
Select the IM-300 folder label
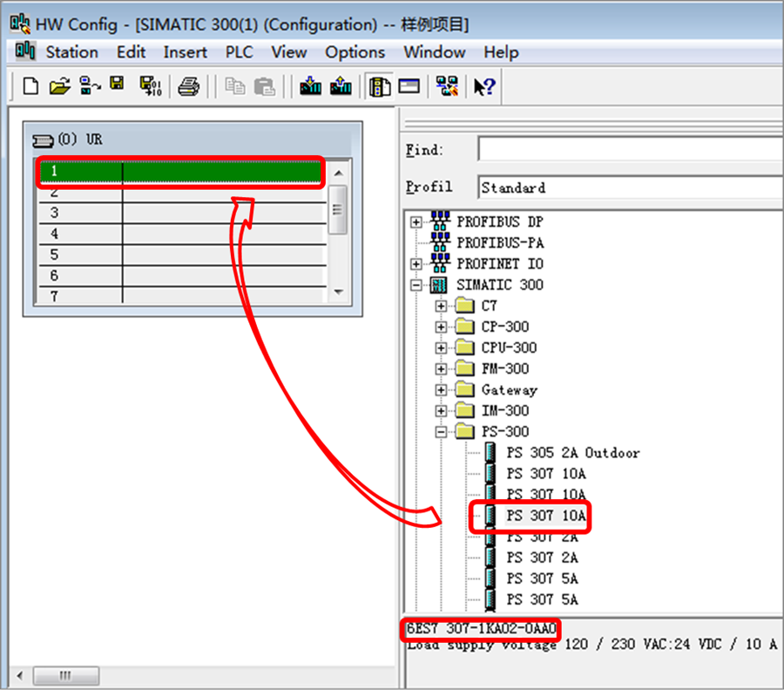(505, 411)
